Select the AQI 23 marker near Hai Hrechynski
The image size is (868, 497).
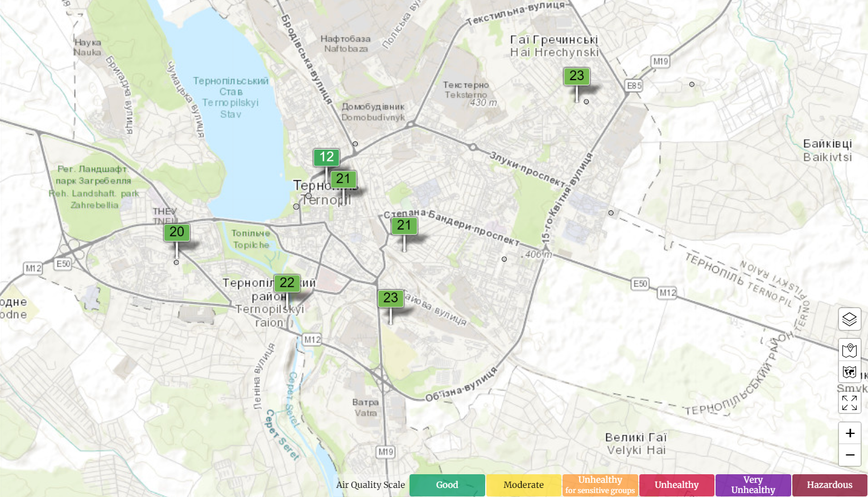tap(577, 76)
